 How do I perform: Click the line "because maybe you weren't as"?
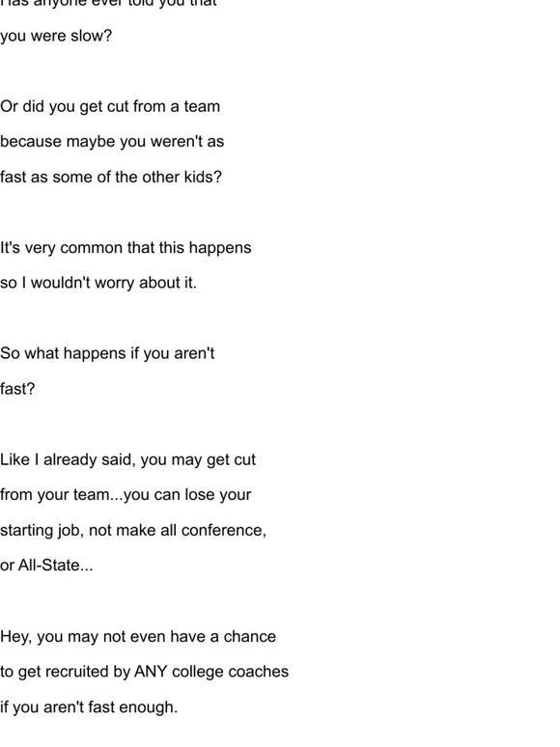pos(112,142)
